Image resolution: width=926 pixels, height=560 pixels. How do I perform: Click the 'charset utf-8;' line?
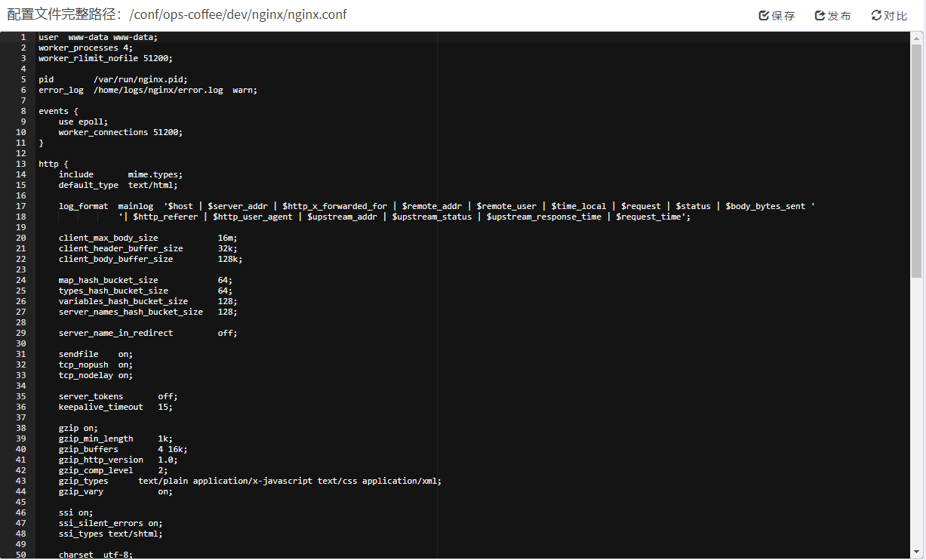(x=96, y=555)
